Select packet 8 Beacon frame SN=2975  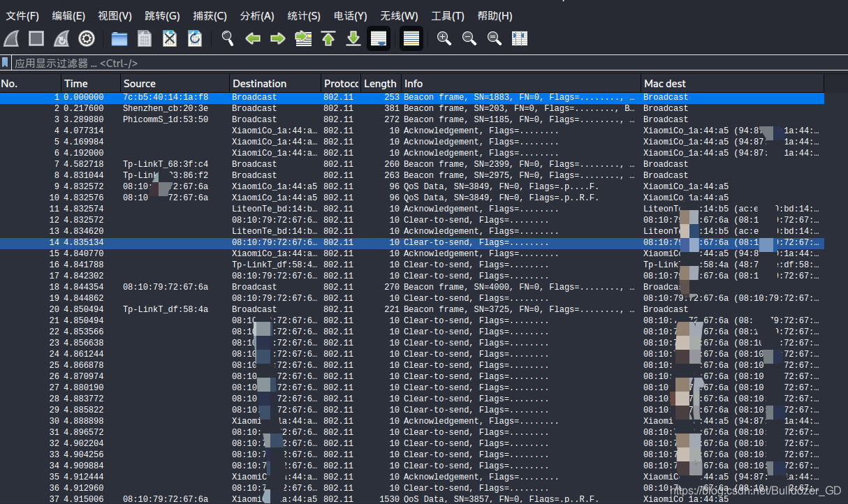(412, 175)
